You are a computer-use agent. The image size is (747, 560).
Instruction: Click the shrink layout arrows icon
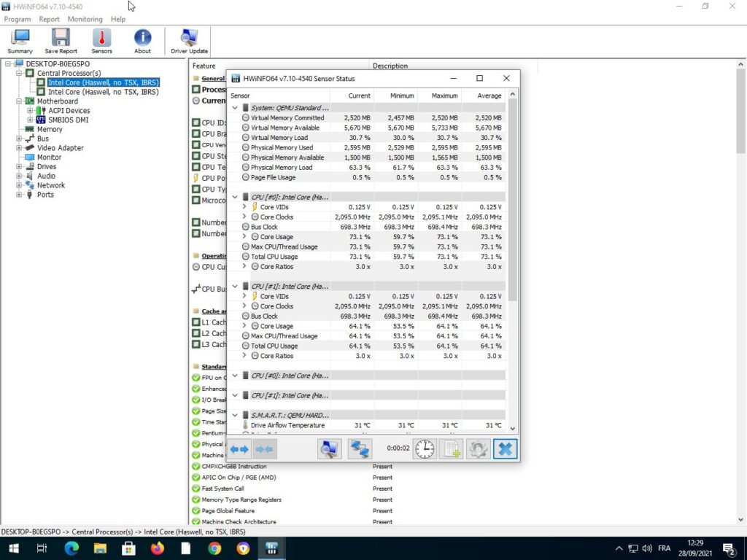click(x=264, y=449)
